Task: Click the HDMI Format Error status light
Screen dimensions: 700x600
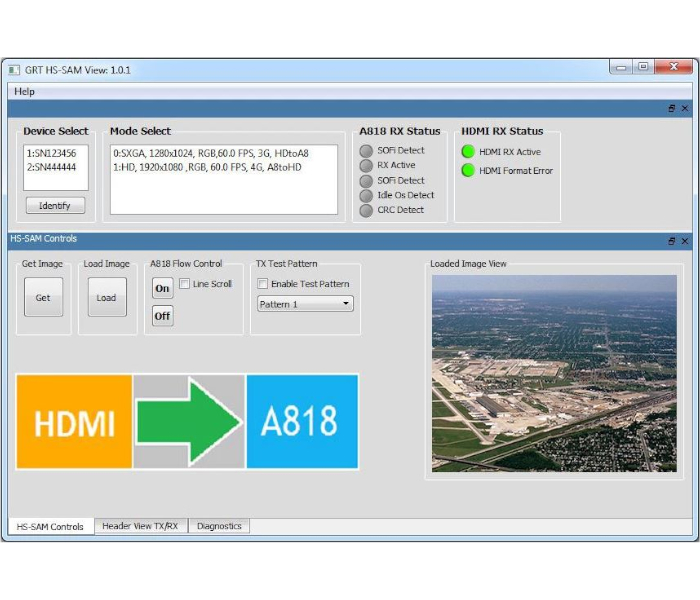Action: 467,170
